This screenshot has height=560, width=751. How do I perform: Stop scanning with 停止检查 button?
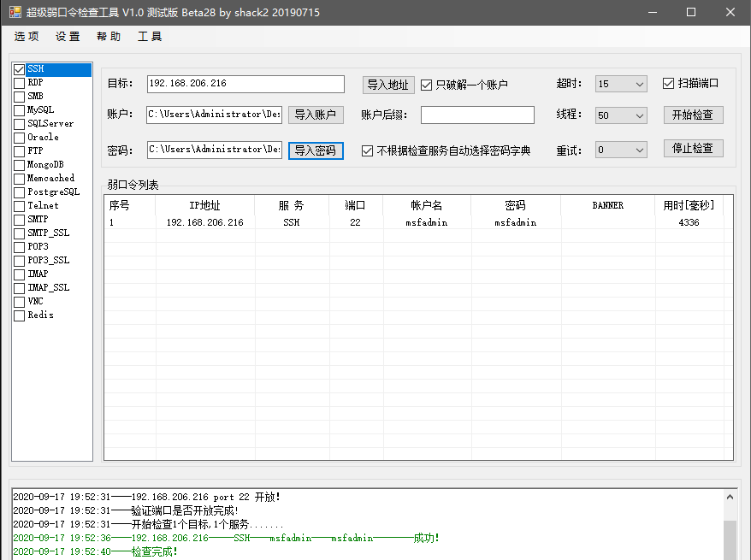pyautogui.click(x=693, y=149)
